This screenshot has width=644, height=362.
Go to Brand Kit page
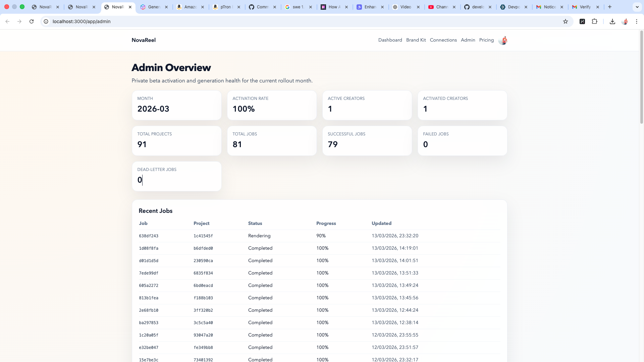416,40
